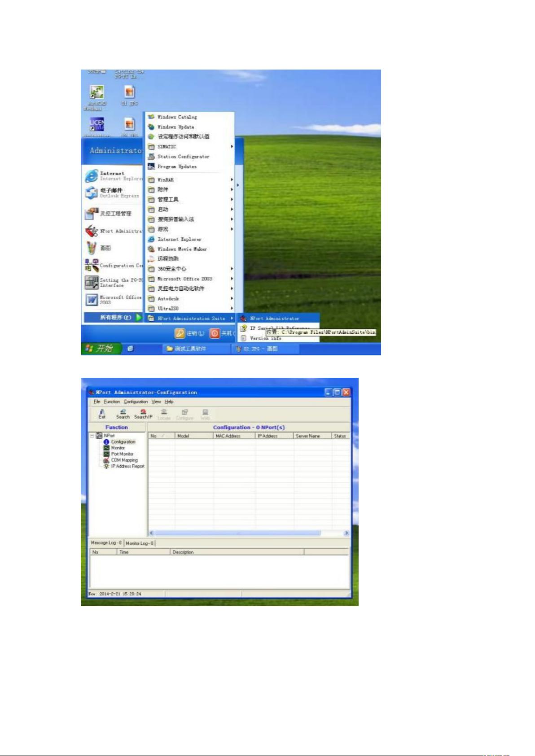Open 灵控工程管理 in Start menu

pos(113,214)
